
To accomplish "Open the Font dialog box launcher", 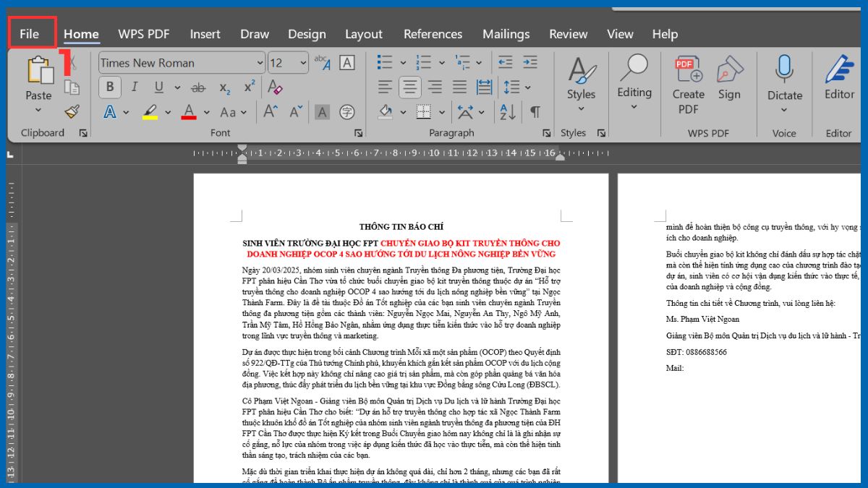I will click(x=359, y=133).
